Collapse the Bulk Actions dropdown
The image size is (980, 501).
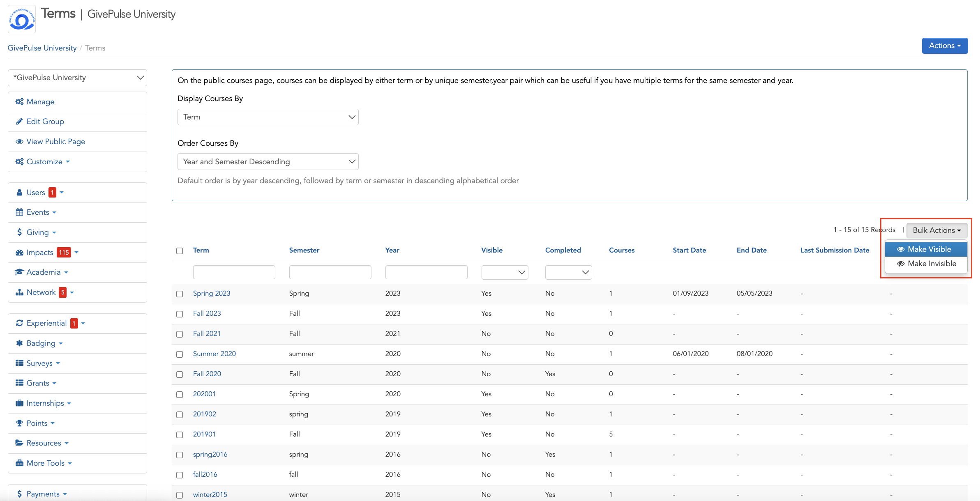936,230
